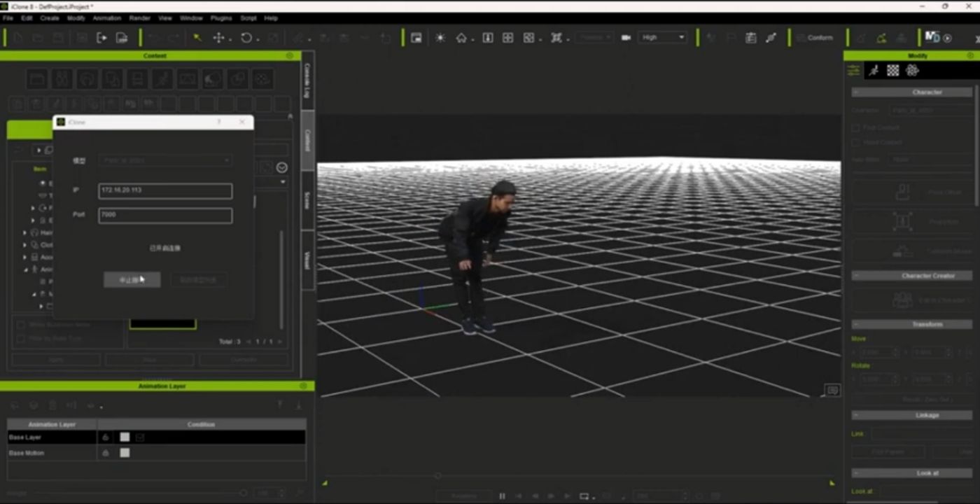
Task: Activate the Rotate object tool
Action: pyautogui.click(x=246, y=38)
